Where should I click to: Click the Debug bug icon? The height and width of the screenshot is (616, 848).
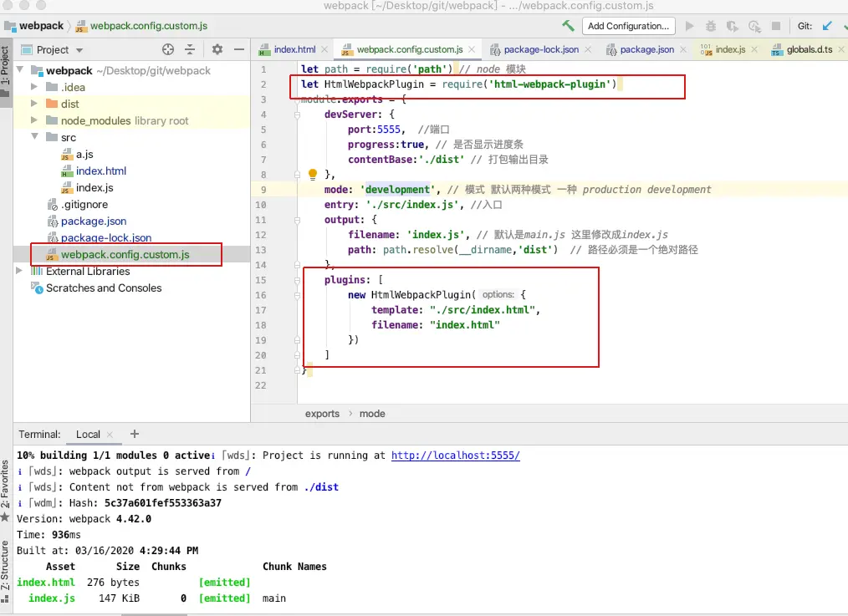pyautogui.click(x=711, y=26)
